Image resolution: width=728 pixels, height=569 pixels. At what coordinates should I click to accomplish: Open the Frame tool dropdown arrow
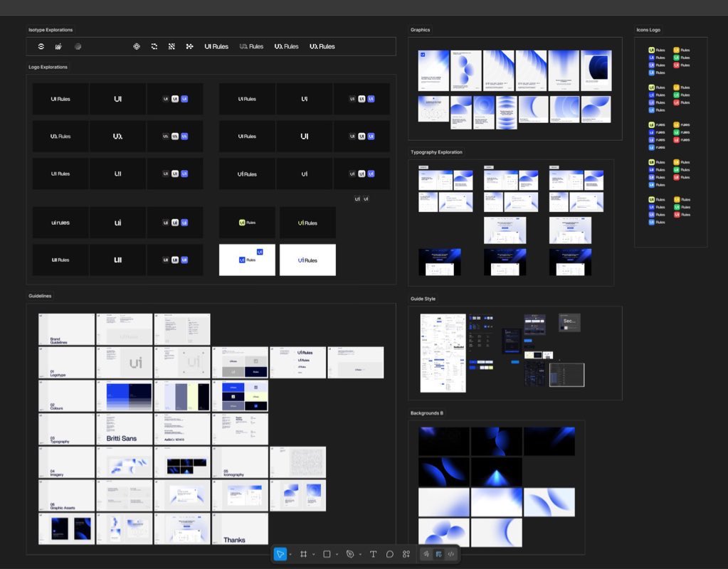314,555
